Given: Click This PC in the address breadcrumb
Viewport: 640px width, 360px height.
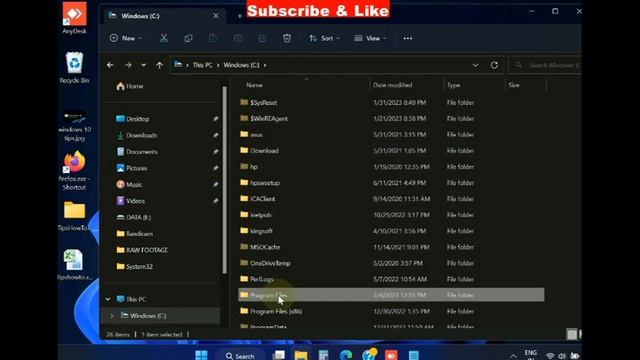Looking at the screenshot, I should tap(202, 65).
